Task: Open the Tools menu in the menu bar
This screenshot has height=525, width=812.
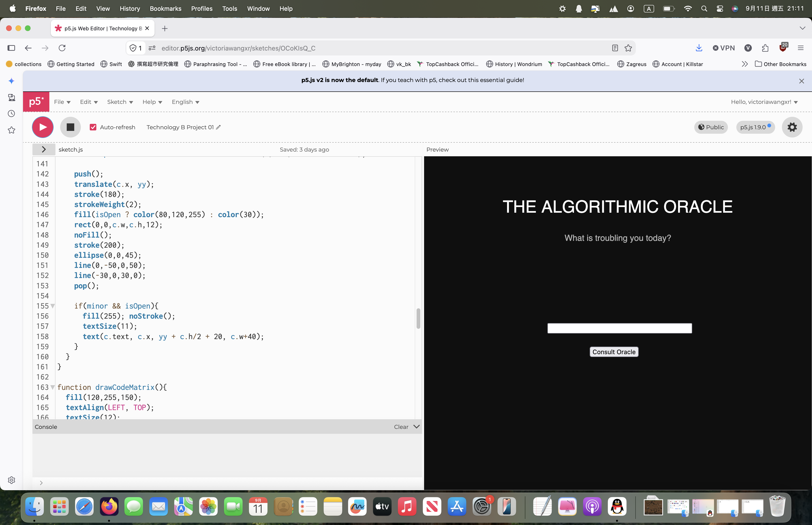Action: pyautogui.click(x=230, y=8)
